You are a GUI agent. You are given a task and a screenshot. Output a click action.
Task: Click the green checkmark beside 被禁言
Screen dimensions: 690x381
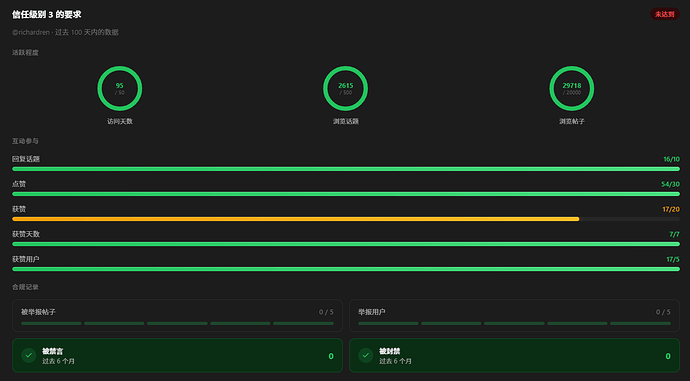[29, 355]
